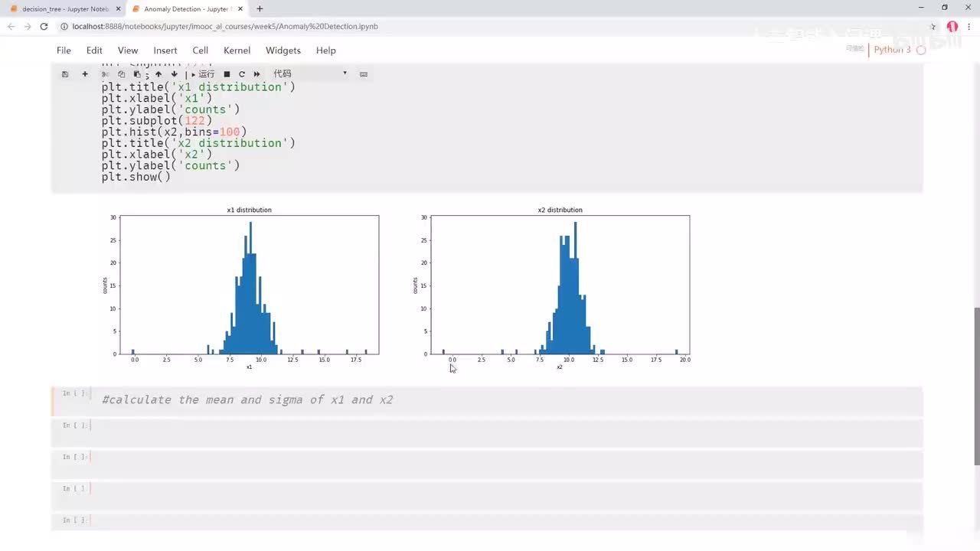The height and width of the screenshot is (551, 980).
Task: Move selected cell down arrow
Action: coord(175,74)
